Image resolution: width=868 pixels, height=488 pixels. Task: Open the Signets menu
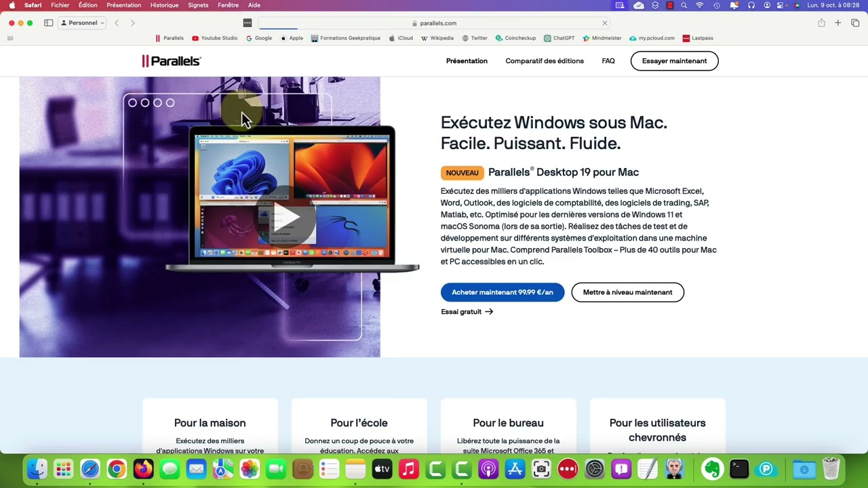(198, 5)
